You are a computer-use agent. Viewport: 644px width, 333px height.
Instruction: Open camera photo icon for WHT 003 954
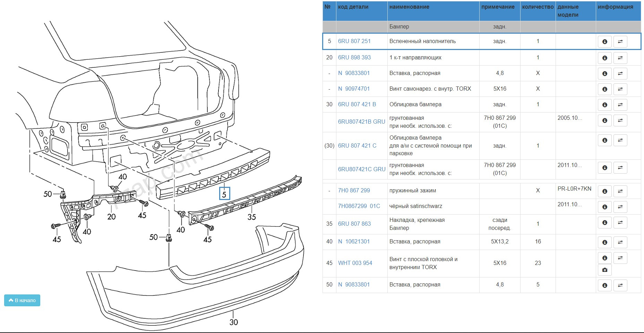604,270
